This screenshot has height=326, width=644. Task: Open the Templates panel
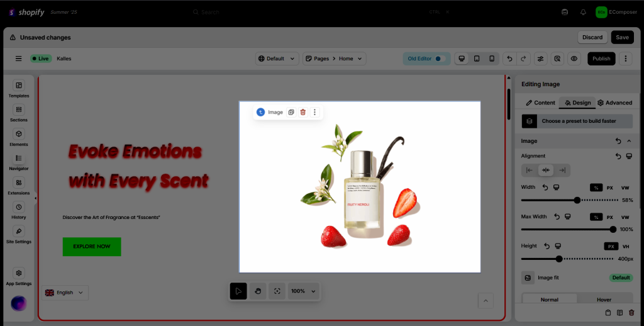(x=18, y=89)
